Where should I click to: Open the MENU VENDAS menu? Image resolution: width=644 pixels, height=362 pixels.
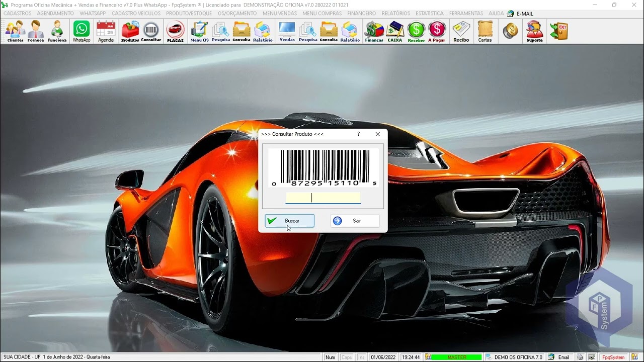point(280,14)
